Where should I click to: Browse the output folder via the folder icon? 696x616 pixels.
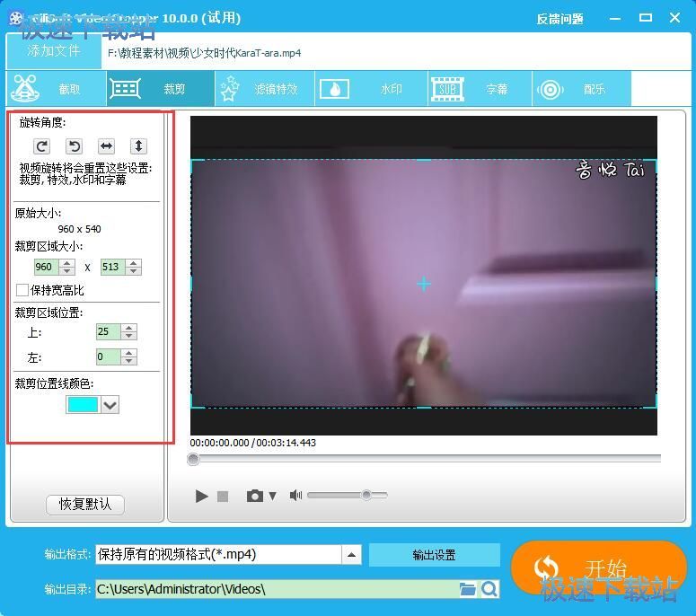(x=467, y=589)
